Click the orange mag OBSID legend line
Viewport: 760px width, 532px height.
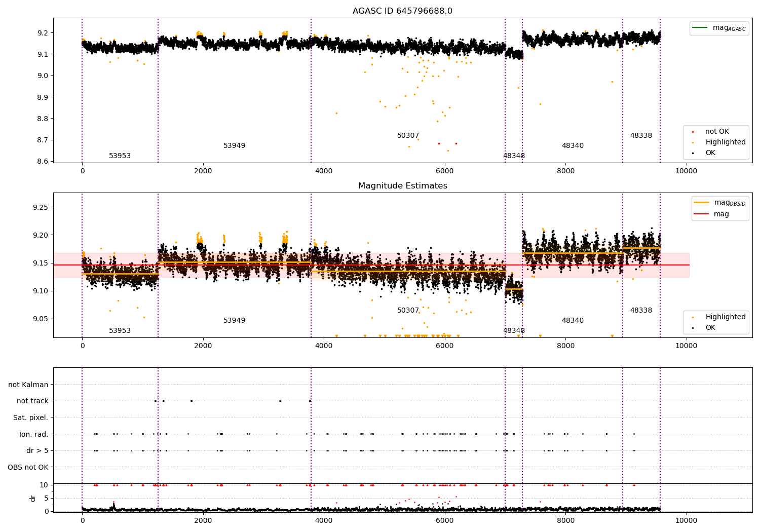(702, 203)
